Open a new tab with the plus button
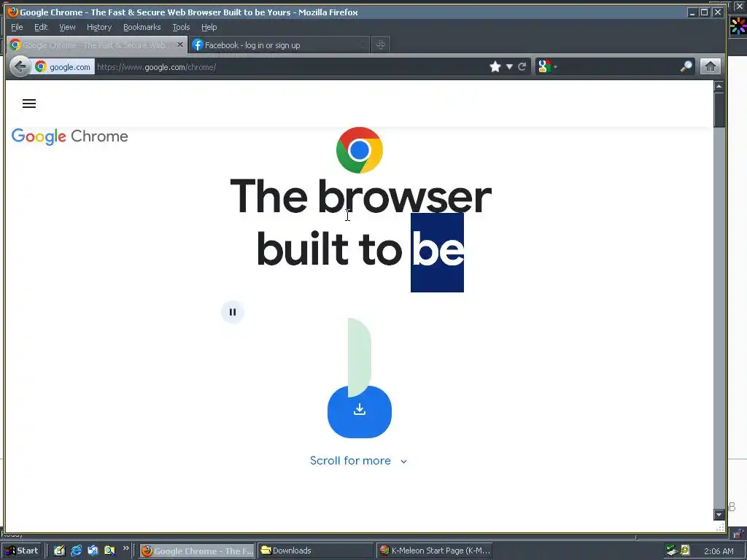 (380, 44)
